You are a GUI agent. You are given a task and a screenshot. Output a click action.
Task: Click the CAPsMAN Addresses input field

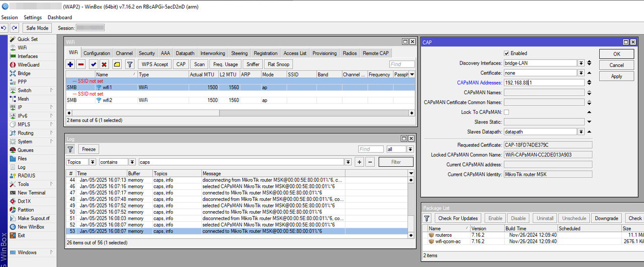[x=544, y=83]
